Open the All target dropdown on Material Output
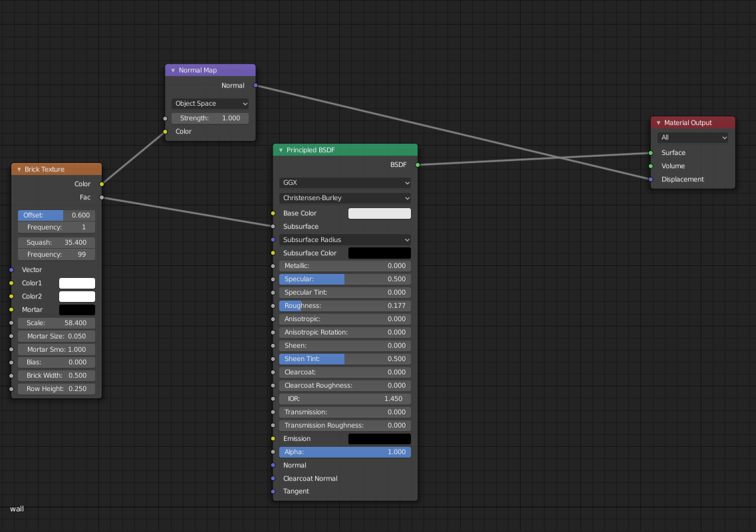The image size is (756, 532). click(693, 137)
